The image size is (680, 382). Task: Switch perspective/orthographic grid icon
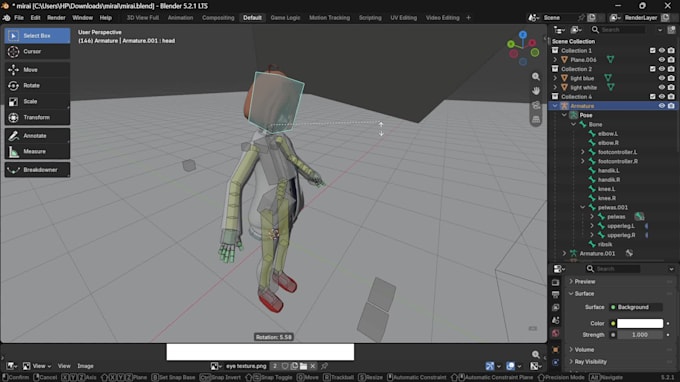coord(536,119)
